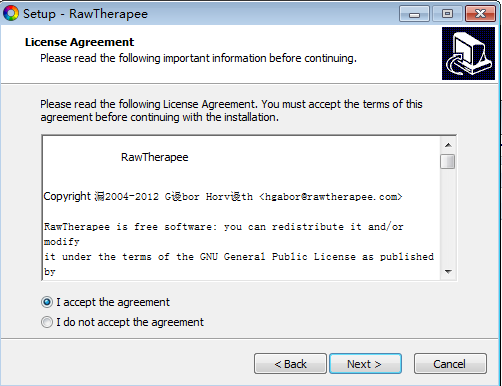The width and height of the screenshot is (502, 386).
Task: Click the empty scrollbar track below the thumb
Action: 448,217
